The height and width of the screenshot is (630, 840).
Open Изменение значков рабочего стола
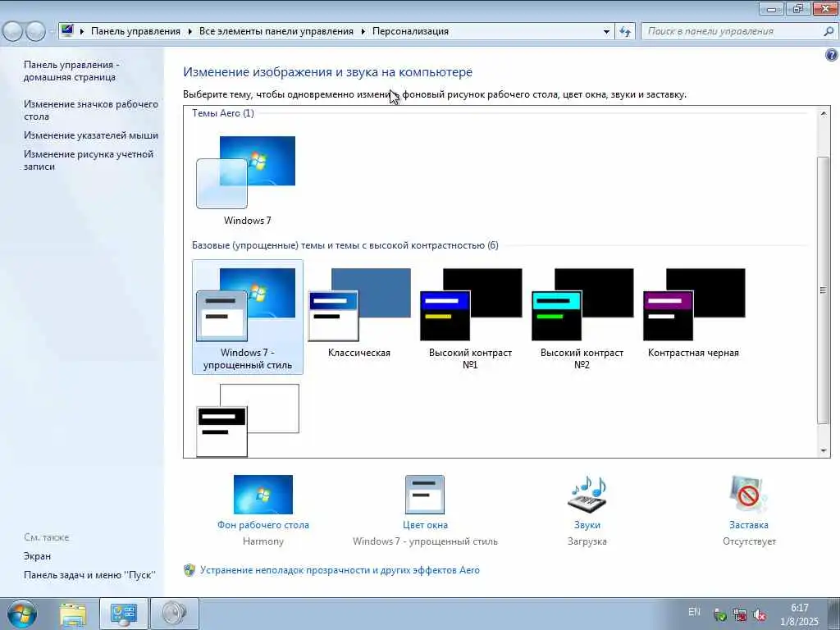pyautogui.click(x=90, y=110)
